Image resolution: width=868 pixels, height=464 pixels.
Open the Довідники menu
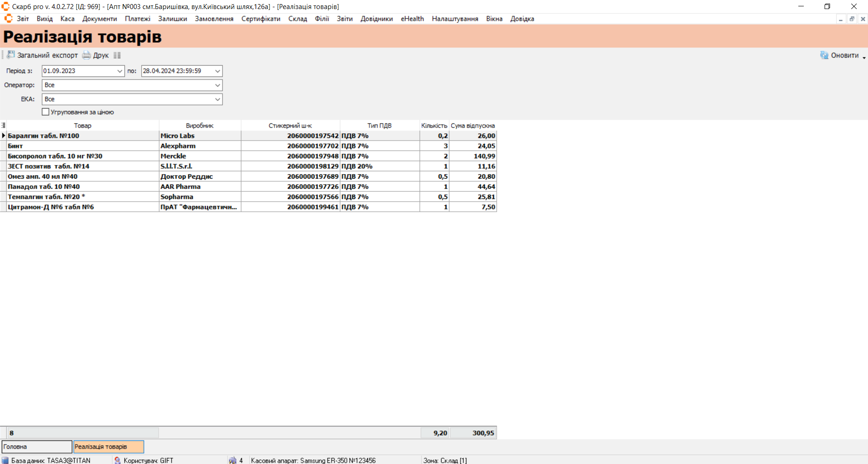376,19
